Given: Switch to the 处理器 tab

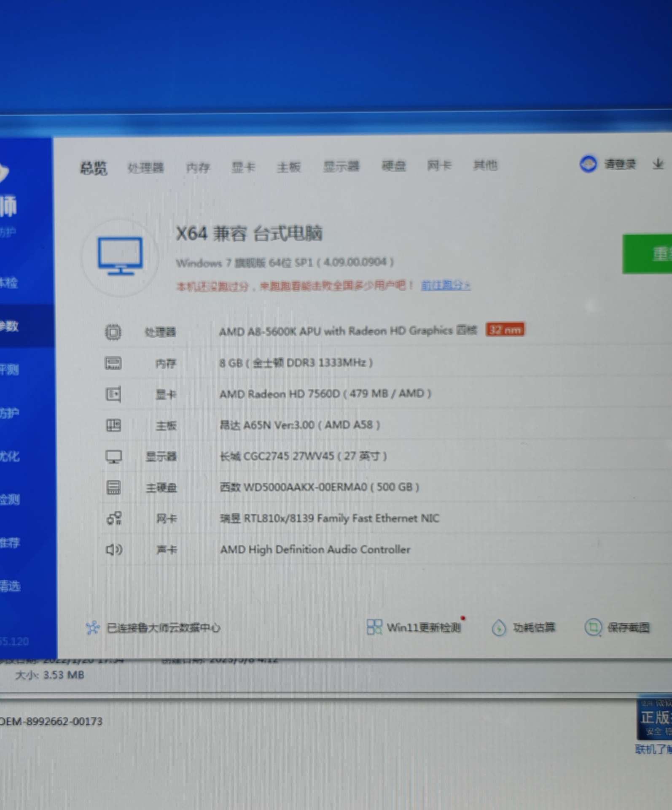Looking at the screenshot, I should 146,167.
